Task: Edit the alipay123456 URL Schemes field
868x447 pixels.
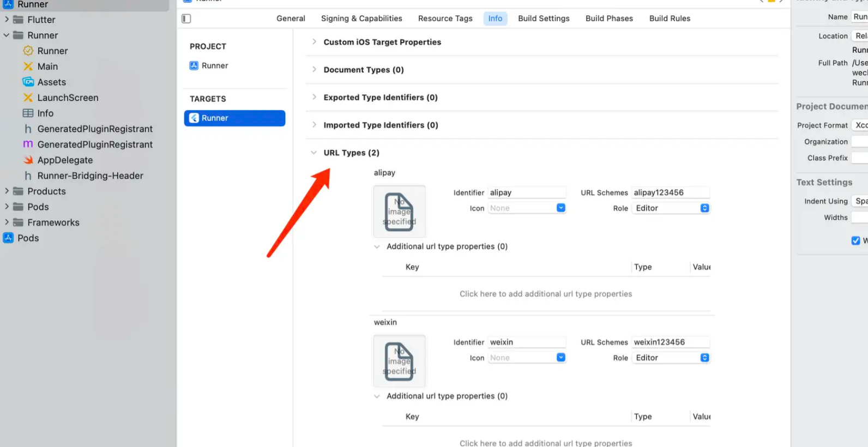Action: click(671, 192)
